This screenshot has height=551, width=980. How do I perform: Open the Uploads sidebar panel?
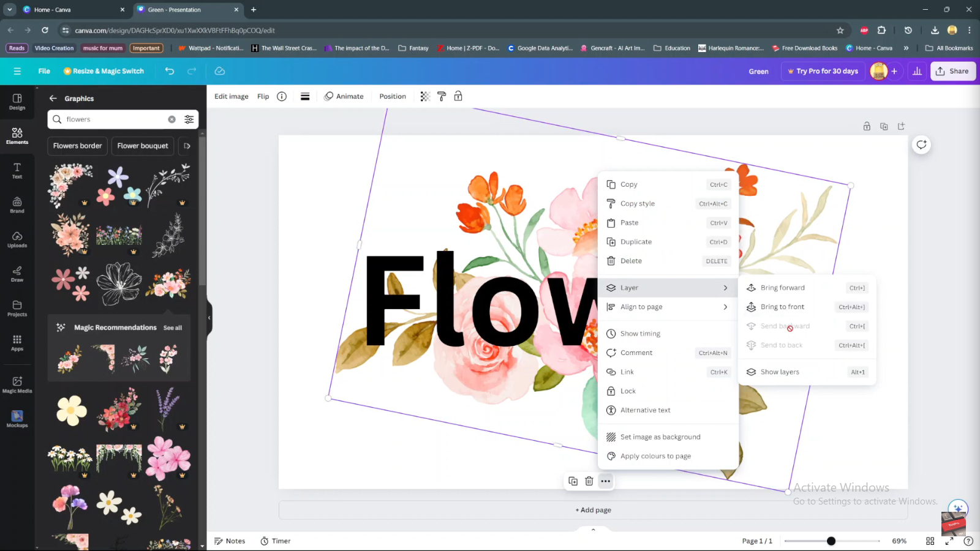click(17, 239)
